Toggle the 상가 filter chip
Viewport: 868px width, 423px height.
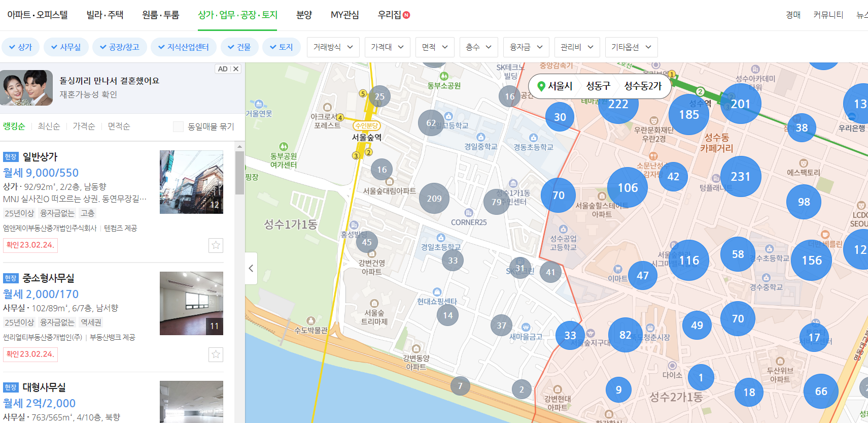tap(20, 47)
